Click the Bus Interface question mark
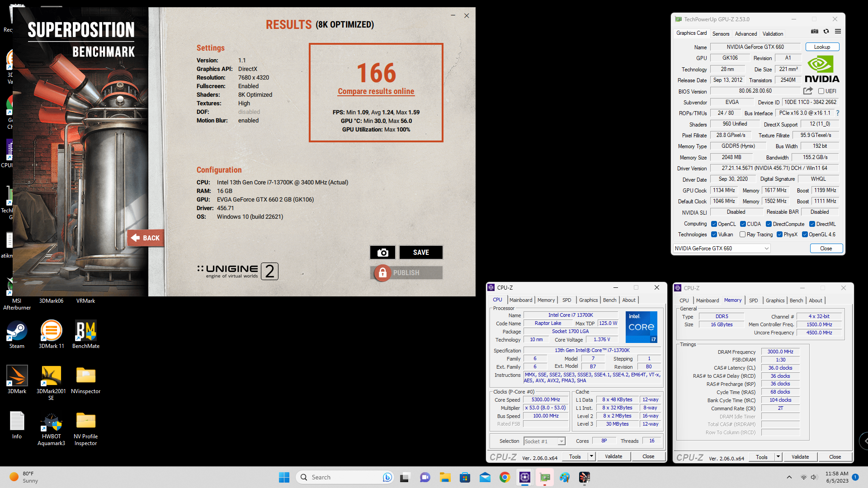This screenshot has width=868, height=488. pyautogui.click(x=838, y=113)
